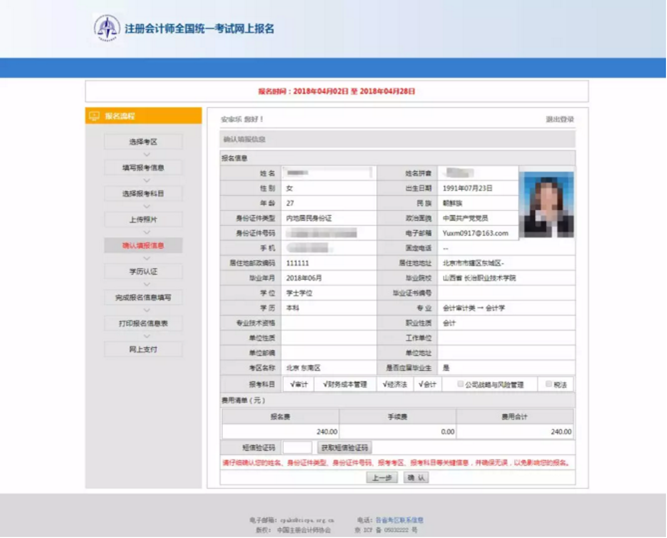Toggle the 税法 subject checkbox
Image resolution: width=667 pixels, height=538 pixels.
tap(548, 384)
